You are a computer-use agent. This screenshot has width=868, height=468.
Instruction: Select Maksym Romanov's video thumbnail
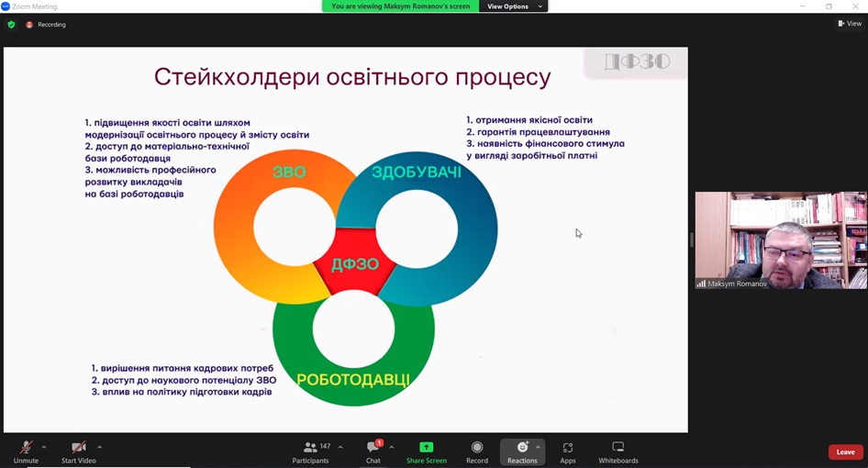click(x=781, y=240)
